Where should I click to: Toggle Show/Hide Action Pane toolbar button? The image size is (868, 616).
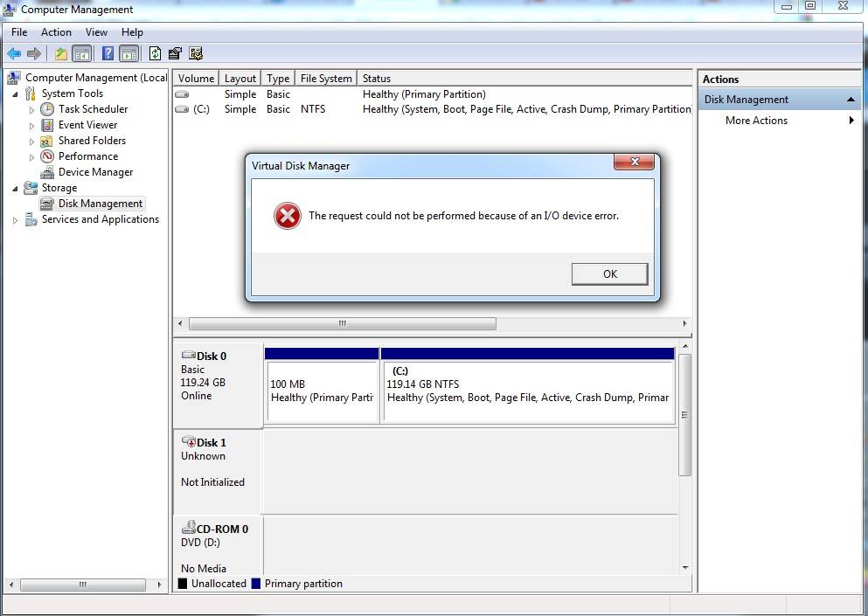coord(129,53)
